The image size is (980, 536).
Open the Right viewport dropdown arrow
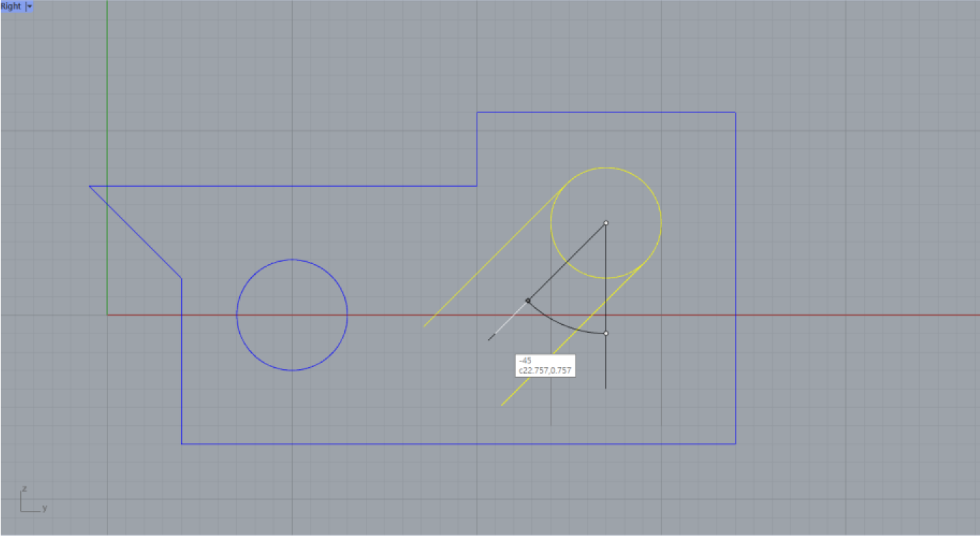pyautogui.click(x=29, y=6)
